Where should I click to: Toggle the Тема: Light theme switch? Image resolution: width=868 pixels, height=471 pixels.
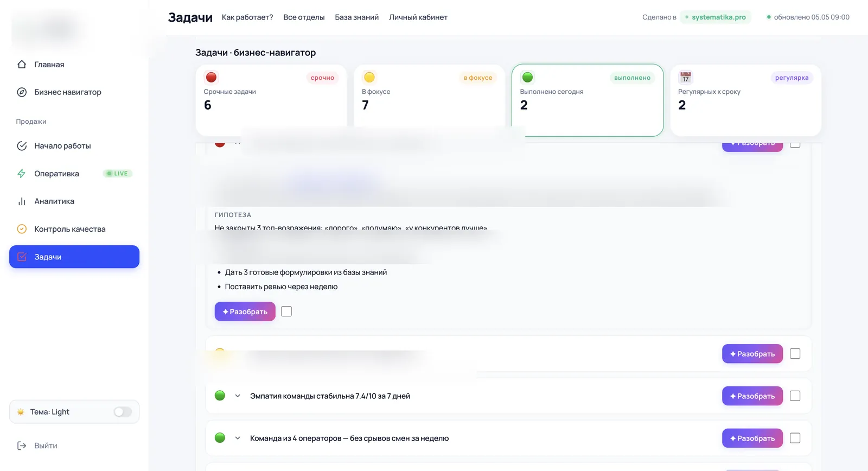(123, 412)
